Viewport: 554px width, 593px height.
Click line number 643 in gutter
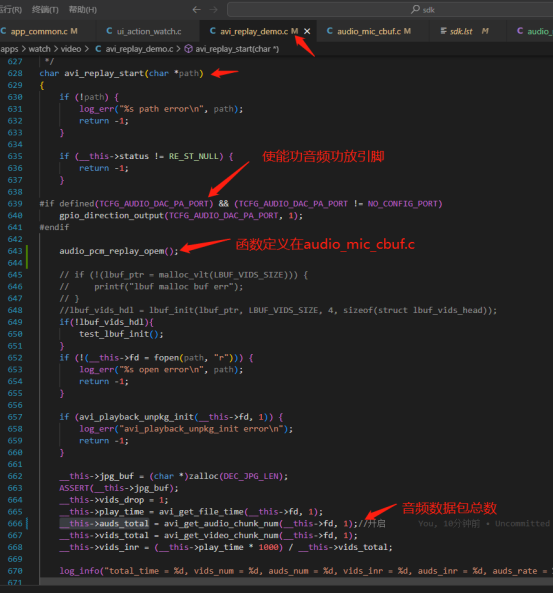(15, 251)
